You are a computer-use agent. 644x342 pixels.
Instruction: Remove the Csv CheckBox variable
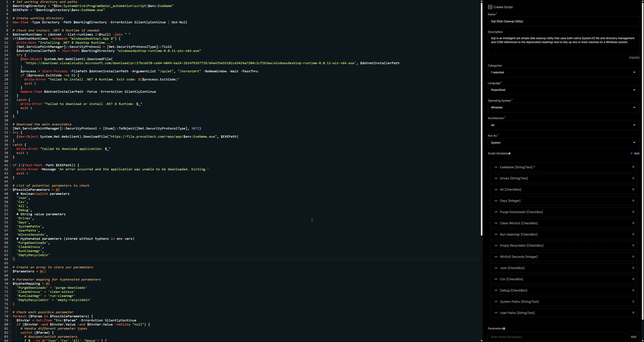click(633, 279)
